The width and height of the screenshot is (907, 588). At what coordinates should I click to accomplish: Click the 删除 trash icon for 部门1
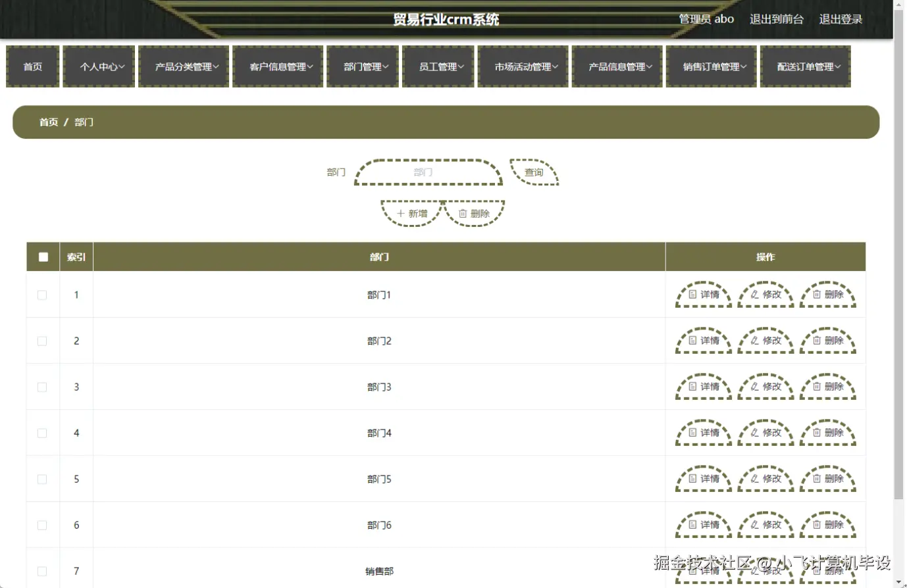click(817, 295)
